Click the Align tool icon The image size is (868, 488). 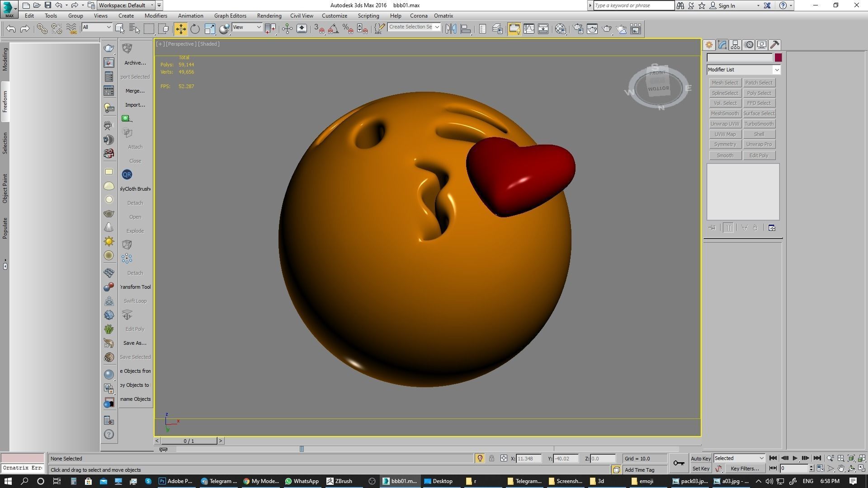pos(466,29)
